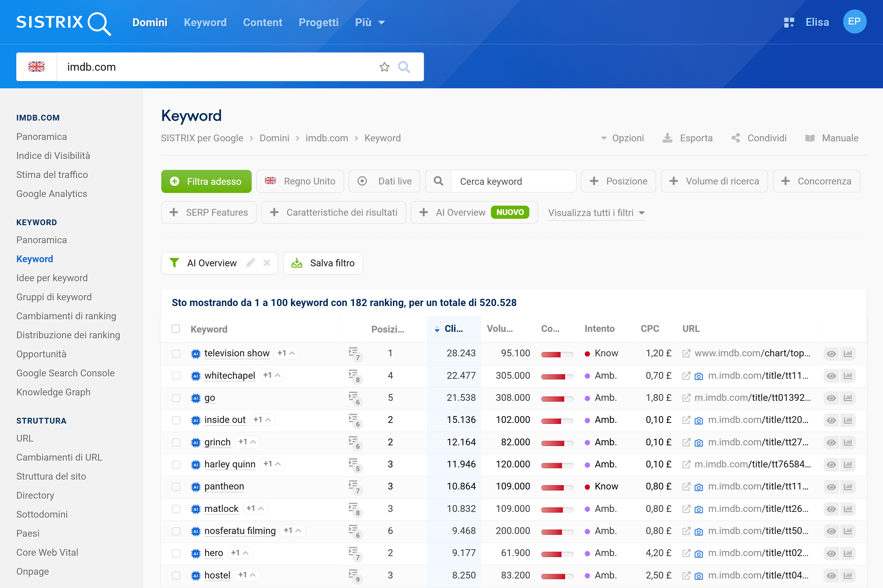
Task: Click the Condividi button
Action: coord(759,138)
